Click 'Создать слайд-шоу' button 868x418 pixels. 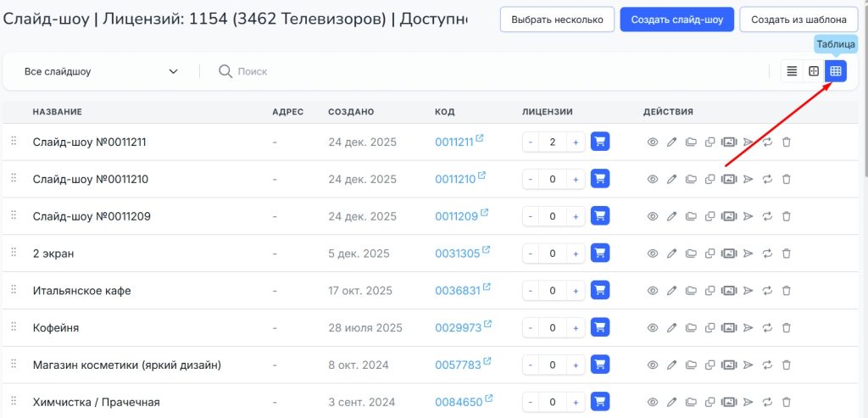coord(676,20)
